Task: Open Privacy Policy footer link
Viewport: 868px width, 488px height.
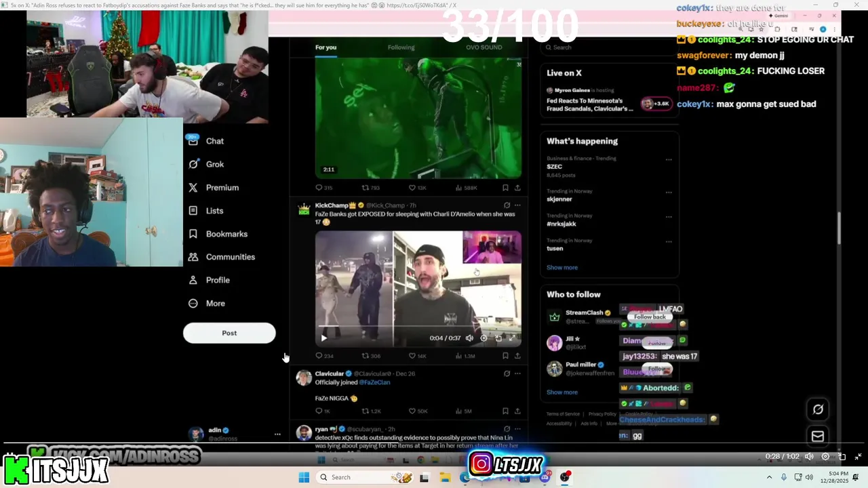Action: [602, 413]
